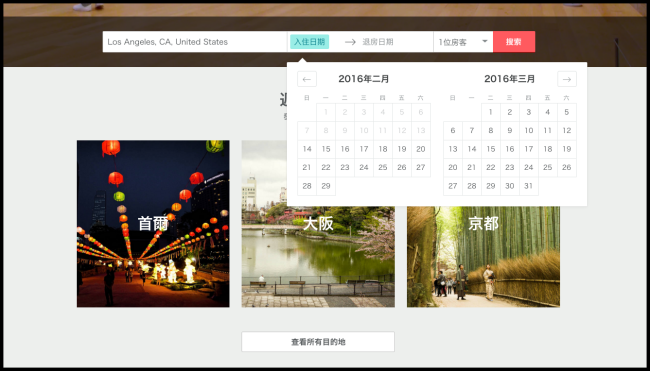Screen dimensions: 650x371
Task: Choose March 15 in the calendar
Action: tap(491, 149)
